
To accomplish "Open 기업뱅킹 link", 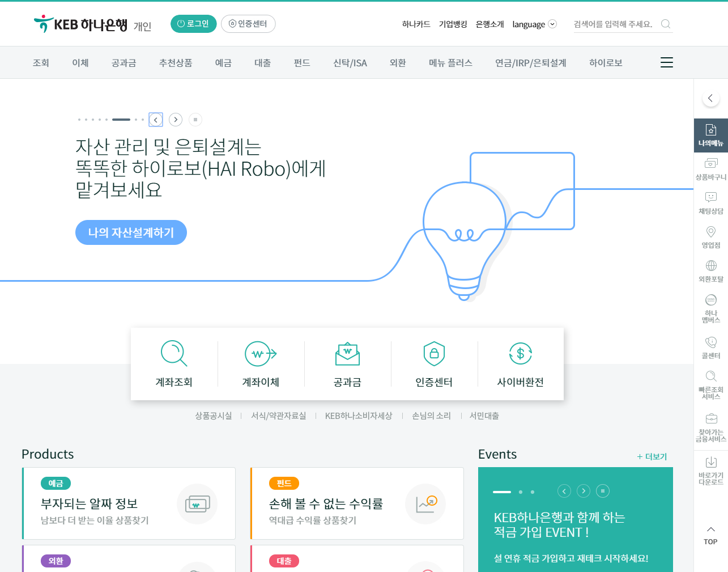I will tap(453, 24).
